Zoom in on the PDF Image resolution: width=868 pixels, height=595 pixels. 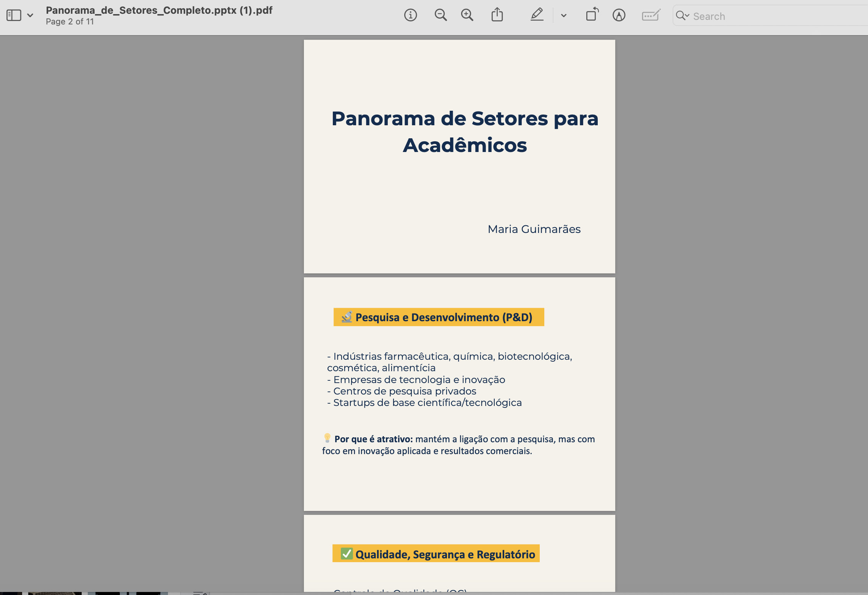(x=467, y=16)
